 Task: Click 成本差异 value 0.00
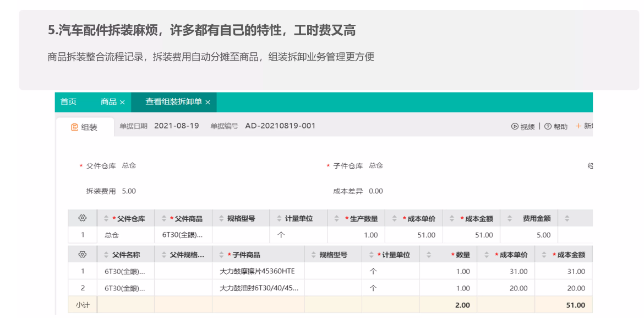point(376,191)
